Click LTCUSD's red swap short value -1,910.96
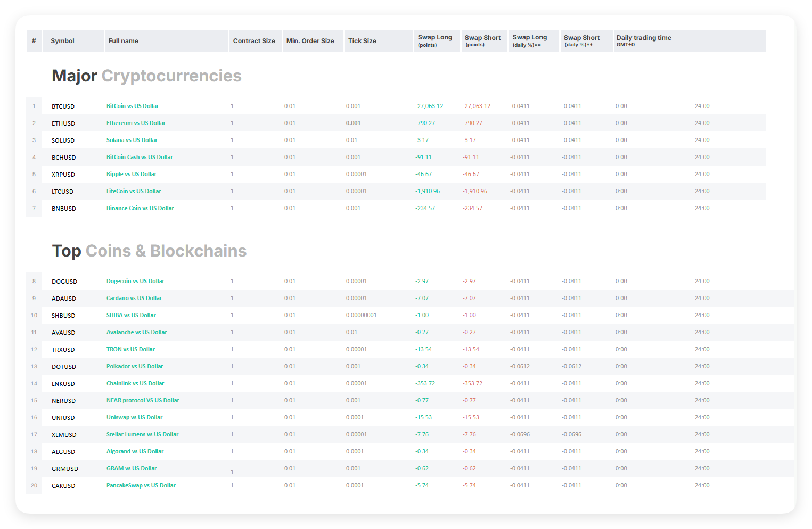 point(475,191)
